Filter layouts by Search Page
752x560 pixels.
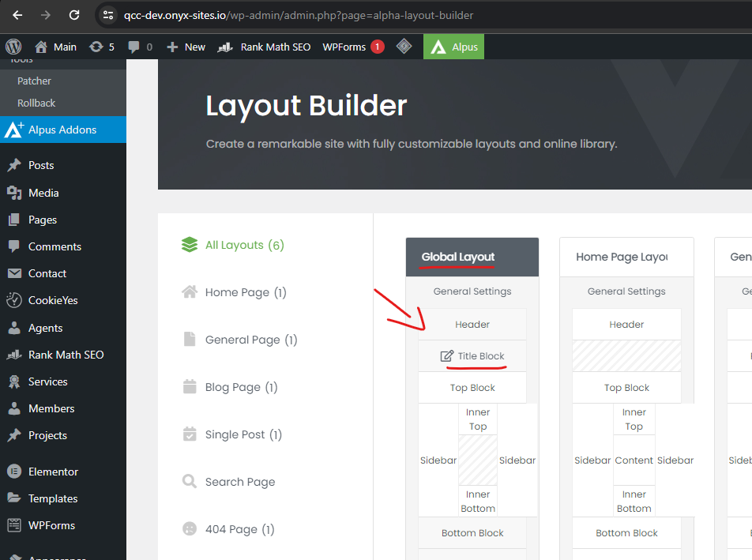point(229,482)
